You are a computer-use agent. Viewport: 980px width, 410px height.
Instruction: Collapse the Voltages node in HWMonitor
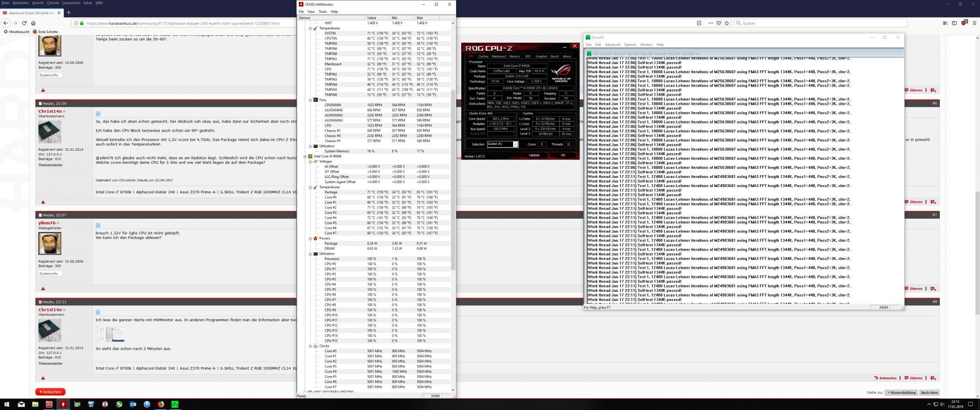(310, 161)
